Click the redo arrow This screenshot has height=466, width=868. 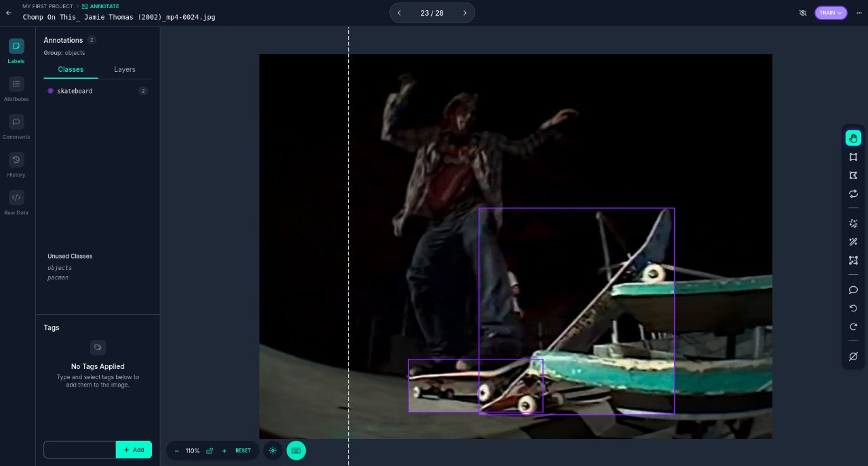pos(853,326)
